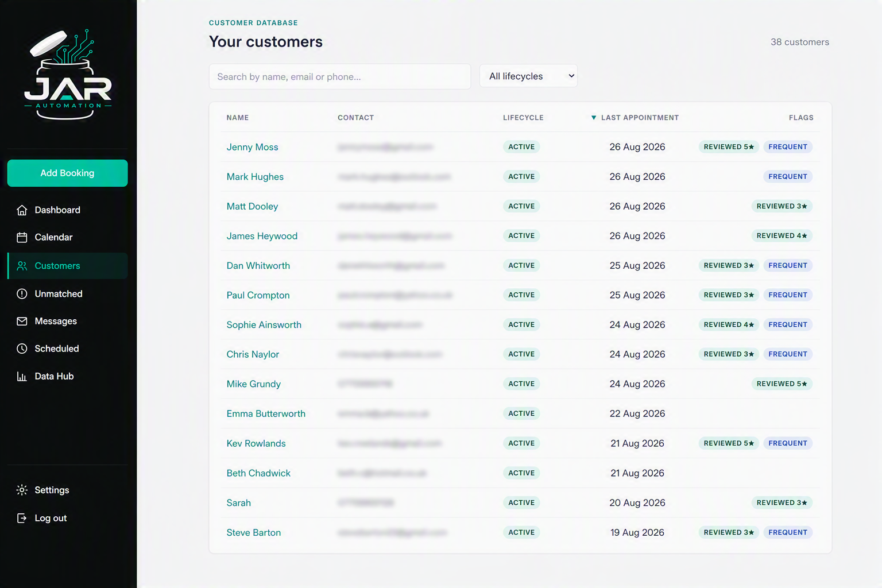Click the JAR Automation logo
The height and width of the screenshot is (588, 882).
pos(68,75)
